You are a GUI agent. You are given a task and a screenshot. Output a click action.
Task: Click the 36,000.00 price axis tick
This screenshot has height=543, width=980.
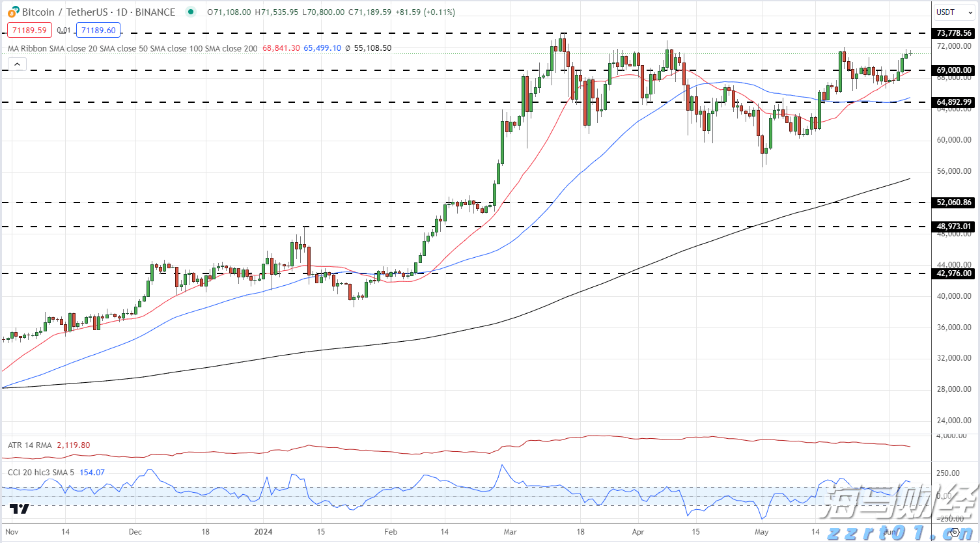point(954,327)
